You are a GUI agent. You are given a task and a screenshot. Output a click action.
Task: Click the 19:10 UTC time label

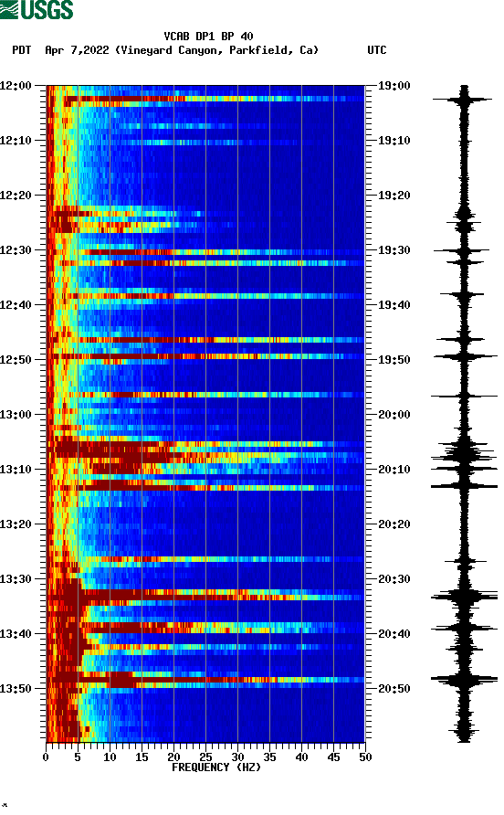394,141
